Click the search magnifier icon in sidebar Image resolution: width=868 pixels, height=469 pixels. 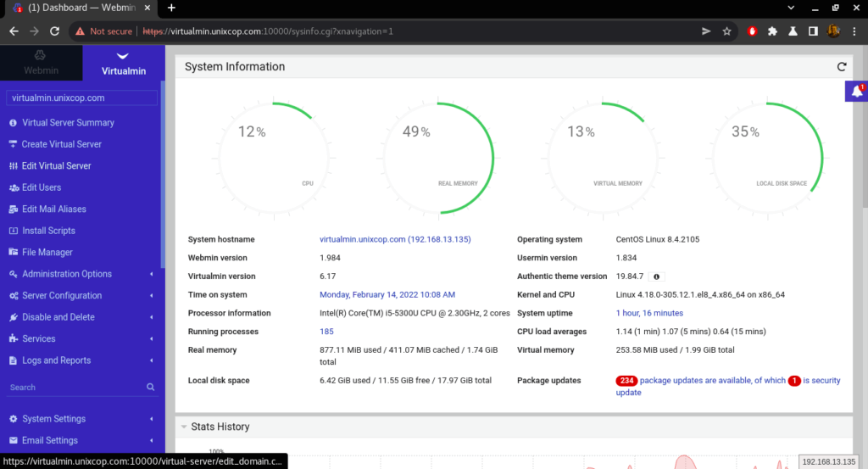click(150, 387)
